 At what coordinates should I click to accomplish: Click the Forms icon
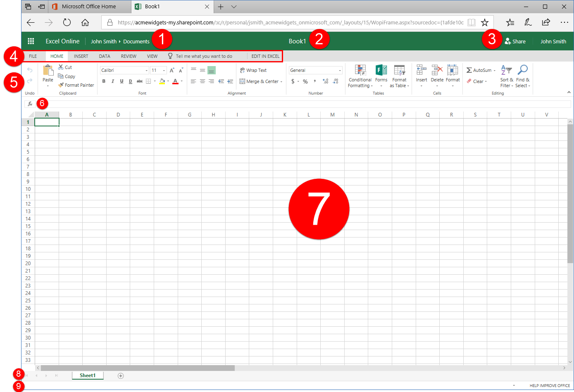[x=381, y=76]
